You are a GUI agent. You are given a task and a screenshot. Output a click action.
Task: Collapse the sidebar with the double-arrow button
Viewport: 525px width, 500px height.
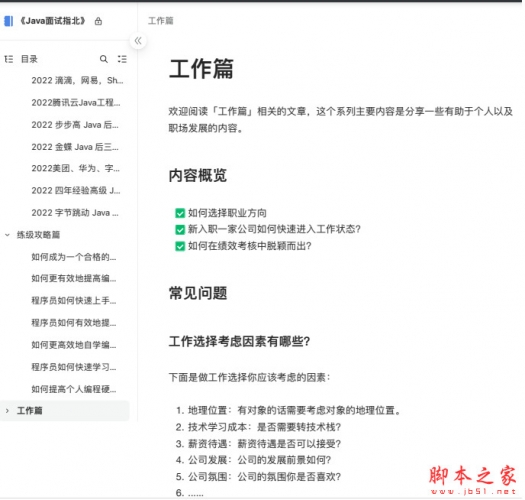click(138, 41)
